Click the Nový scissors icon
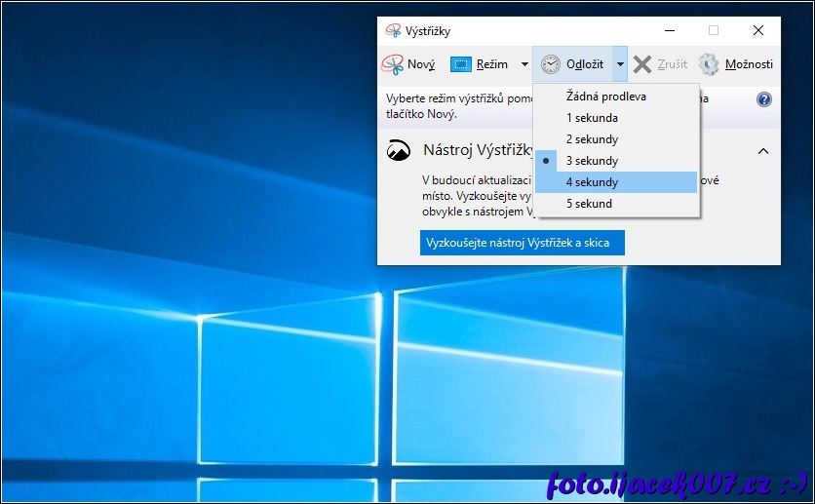The width and height of the screenshot is (815, 504). click(x=392, y=64)
